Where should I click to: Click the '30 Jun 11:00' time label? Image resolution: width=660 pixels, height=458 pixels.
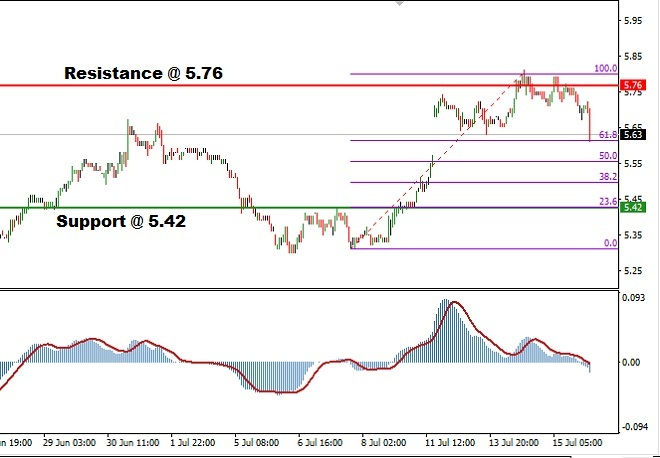tap(133, 443)
